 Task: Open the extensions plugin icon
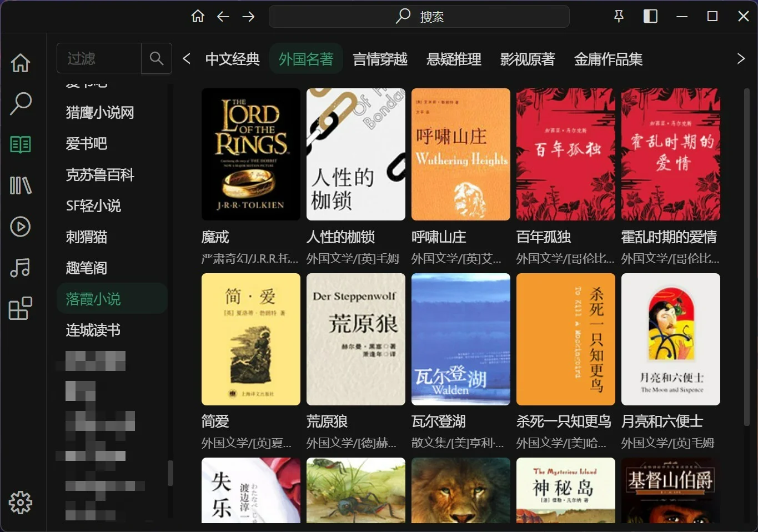point(21,309)
